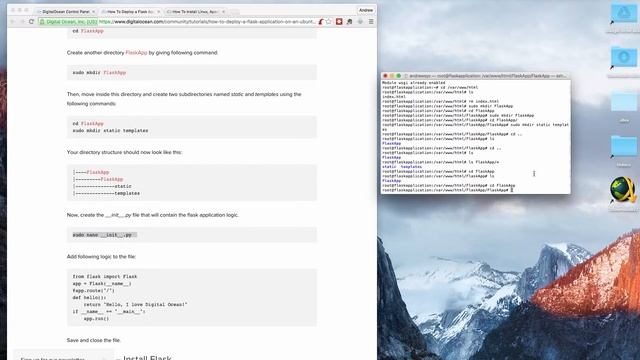Switch to the How To Deploy a Flask tab
The height and width of the screenshot is (360, 640).
click(x=130, y=12)
